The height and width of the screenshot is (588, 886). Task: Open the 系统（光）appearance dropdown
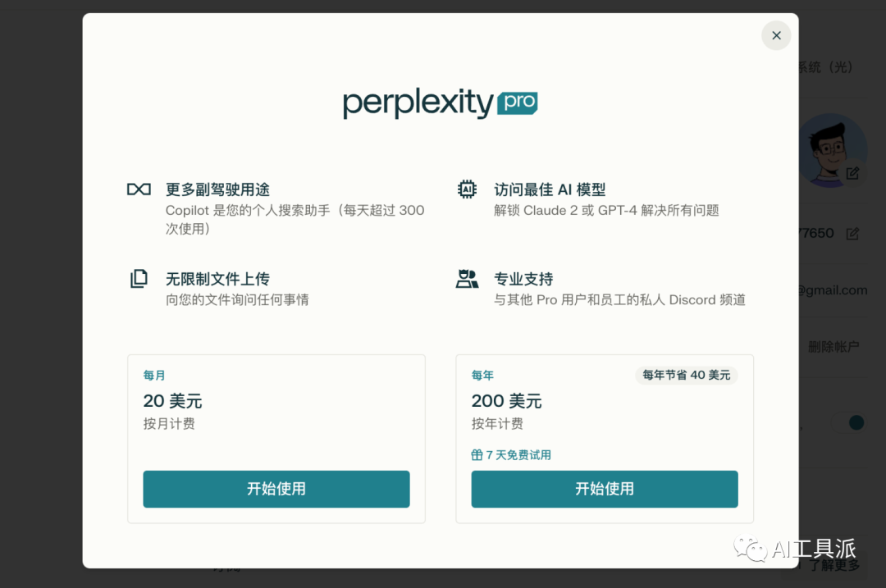(x=826, y=67)
